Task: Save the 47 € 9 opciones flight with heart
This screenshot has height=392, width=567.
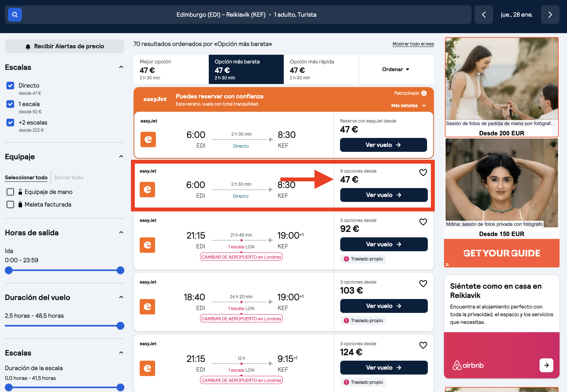Action: [x=423, y=172]
